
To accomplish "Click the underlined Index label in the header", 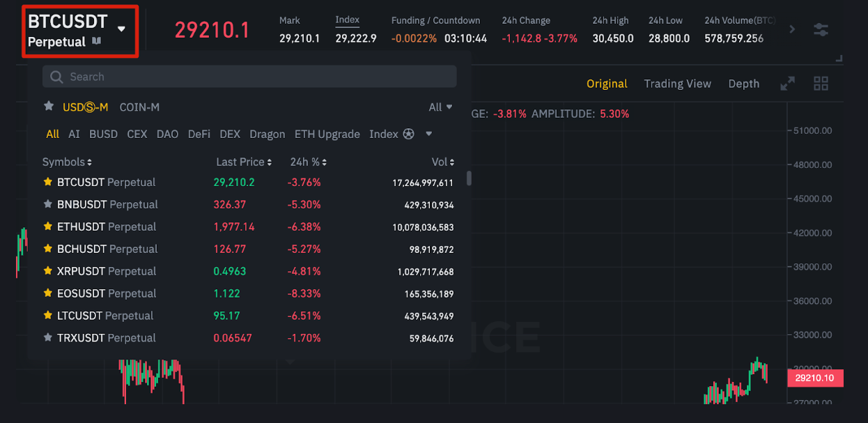I will tap(348, 20).
